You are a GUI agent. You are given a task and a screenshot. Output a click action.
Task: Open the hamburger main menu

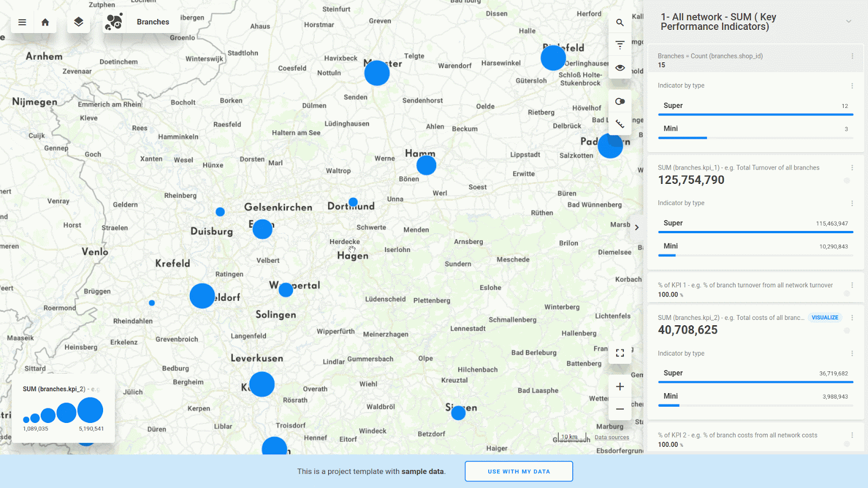pos(22,22)
